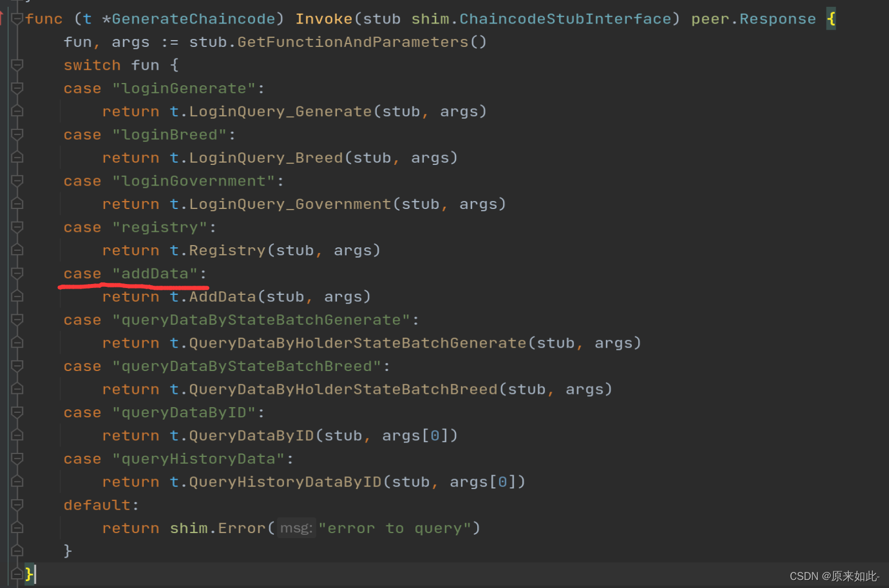Fold the case "queryDataByStateBatchBreed" block
Viewport: 889px width, 588px height.
(17, 366)
